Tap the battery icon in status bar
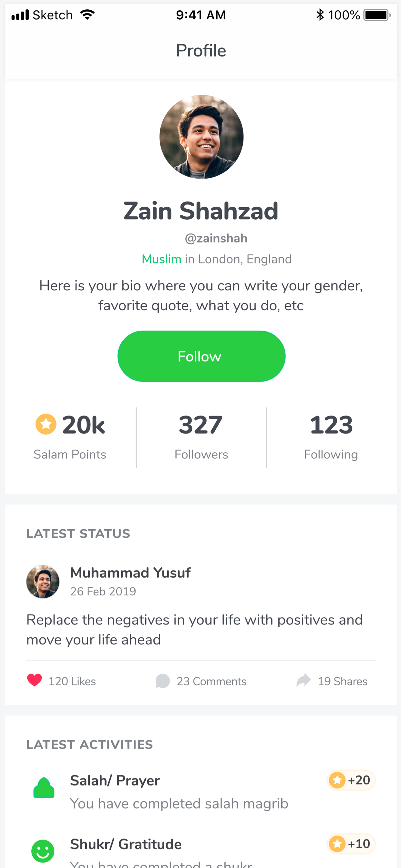Screen dimensions: 401x868 377,15
